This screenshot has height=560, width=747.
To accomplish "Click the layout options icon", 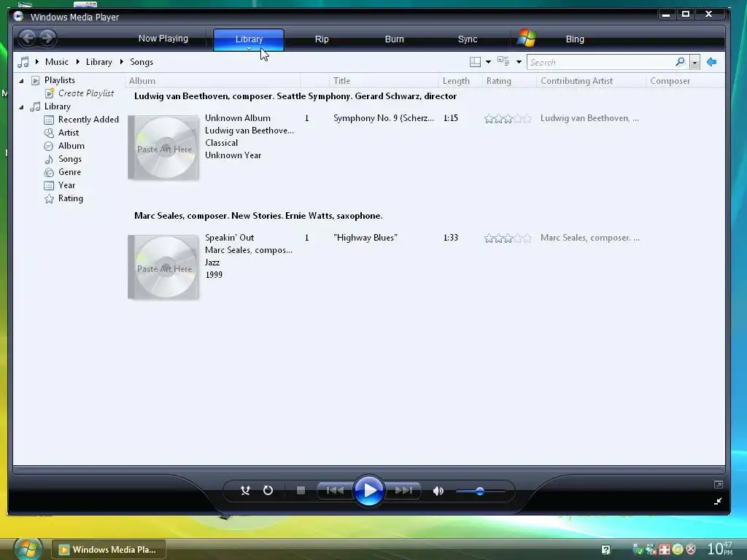I will (475, 62).
